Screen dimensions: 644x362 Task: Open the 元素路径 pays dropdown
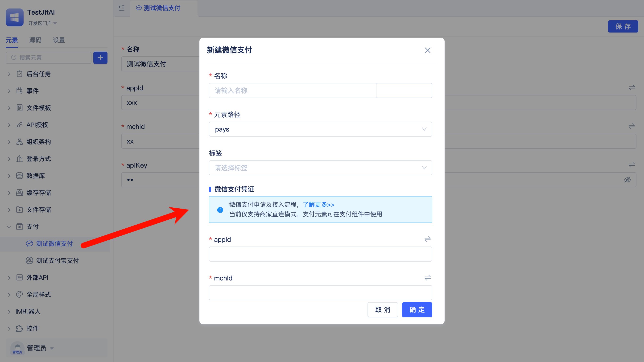tap(320, 129)
